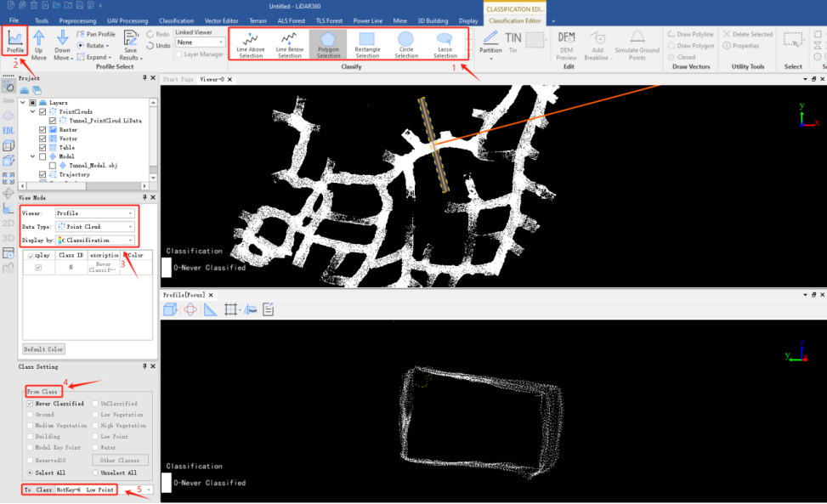The height and width of the screenshot is (504, 827).
Task: Click the Default Color button
Action: pyautogui.click(x=43, y=349)
